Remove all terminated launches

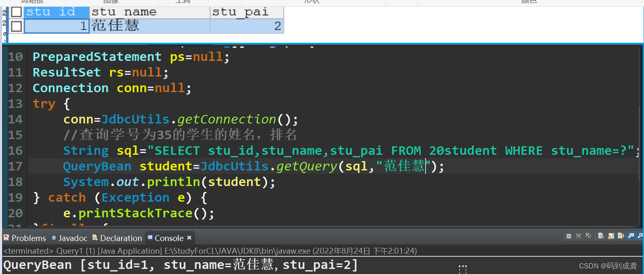click(x=589, y=236)
